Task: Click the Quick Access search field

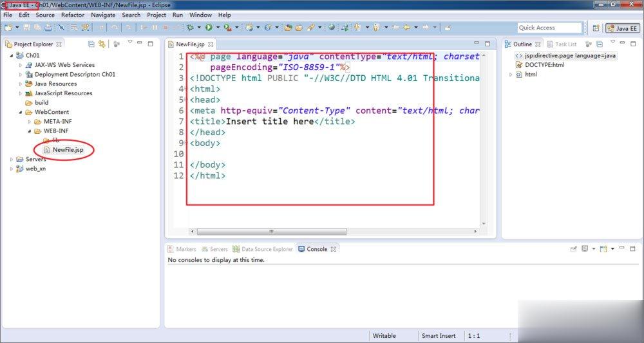Action: coord(549,28)
